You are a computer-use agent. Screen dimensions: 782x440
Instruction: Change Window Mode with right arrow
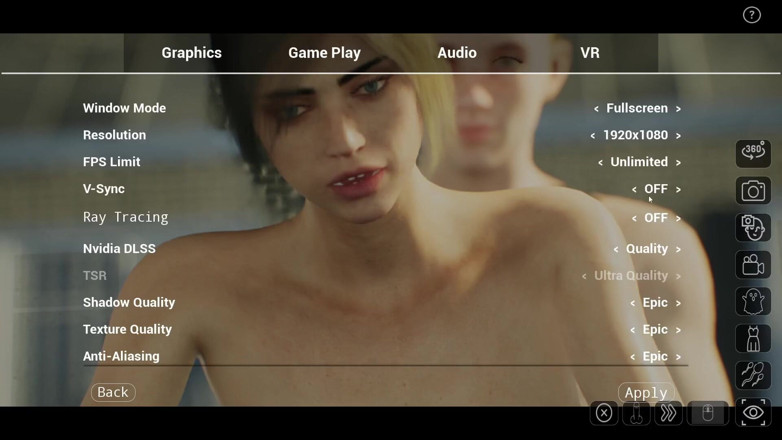[x=678, y=109]
